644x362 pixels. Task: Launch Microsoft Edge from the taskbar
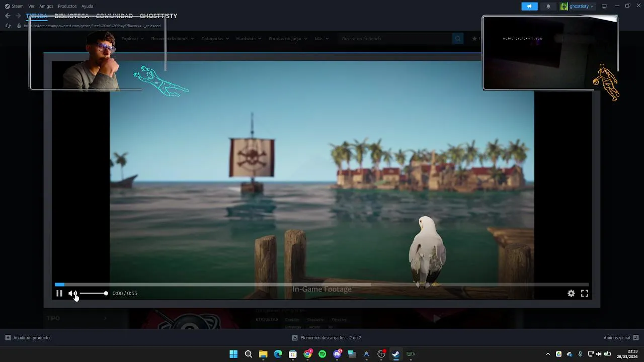(x=278, y=354)
